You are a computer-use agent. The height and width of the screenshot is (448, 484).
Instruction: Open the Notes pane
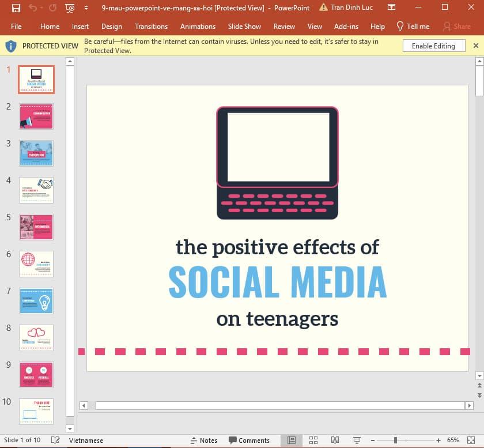[205, 440]
